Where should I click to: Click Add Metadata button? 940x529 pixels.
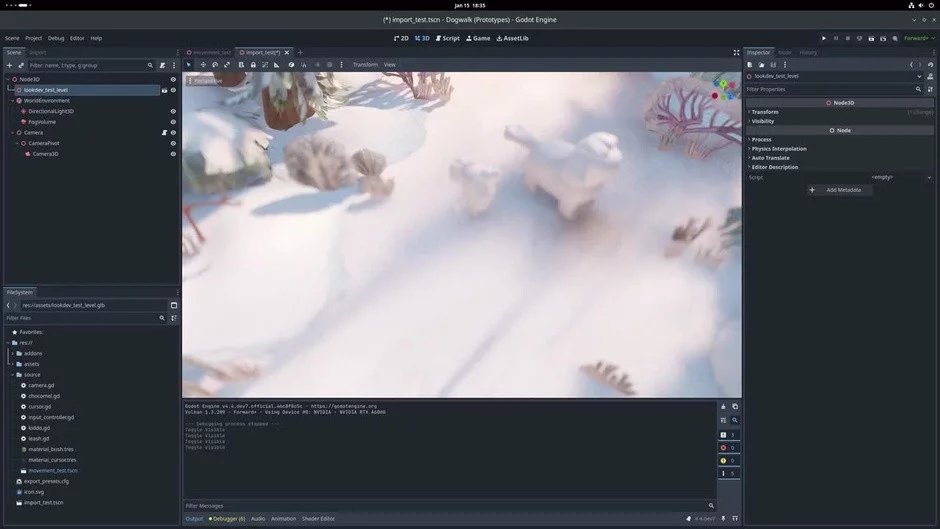[837, 190]
